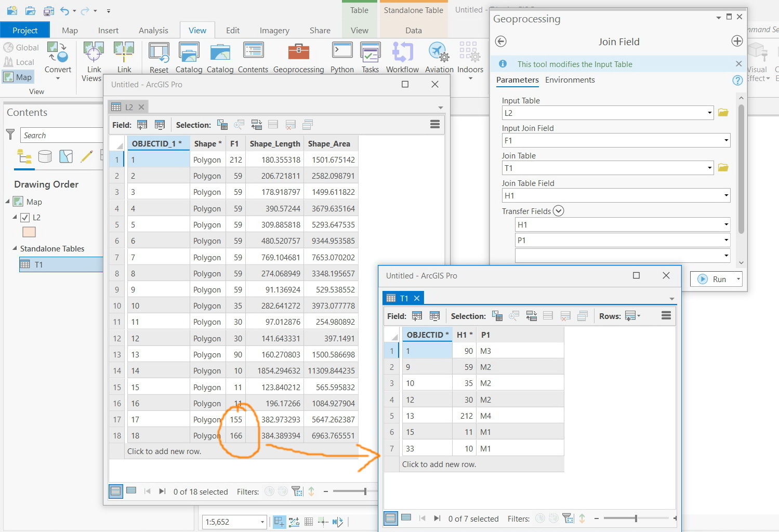
Task: Click Select By Attributes in the T1 table
Action: 497,316
